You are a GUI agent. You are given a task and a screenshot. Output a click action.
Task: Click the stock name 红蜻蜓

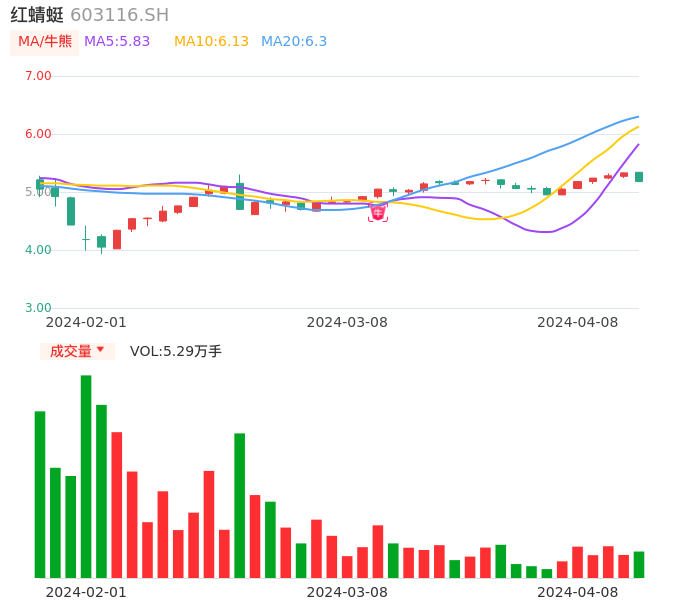point(37,15)
